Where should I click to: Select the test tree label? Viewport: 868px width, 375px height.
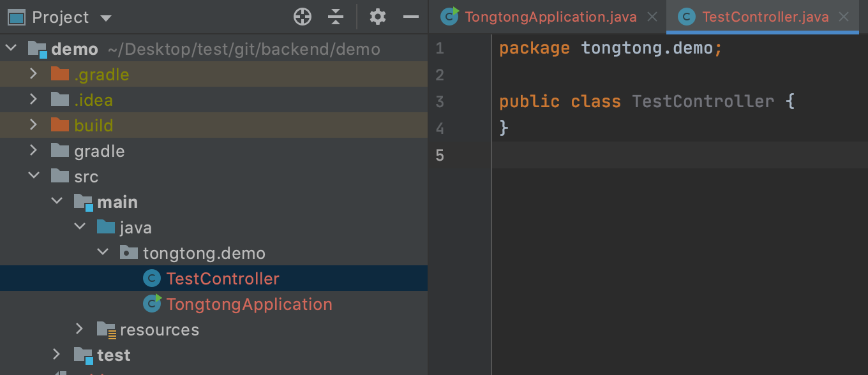114,355
